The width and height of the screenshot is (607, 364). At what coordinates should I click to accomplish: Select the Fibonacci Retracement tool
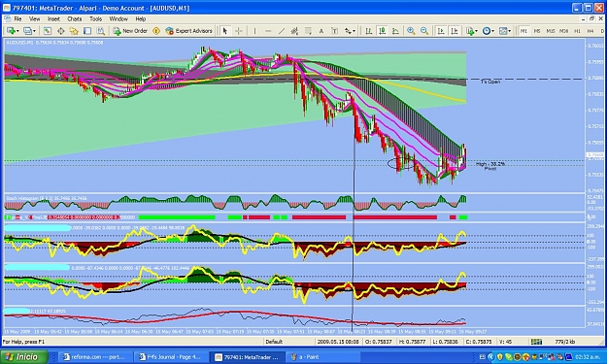[x=308, y=31]
